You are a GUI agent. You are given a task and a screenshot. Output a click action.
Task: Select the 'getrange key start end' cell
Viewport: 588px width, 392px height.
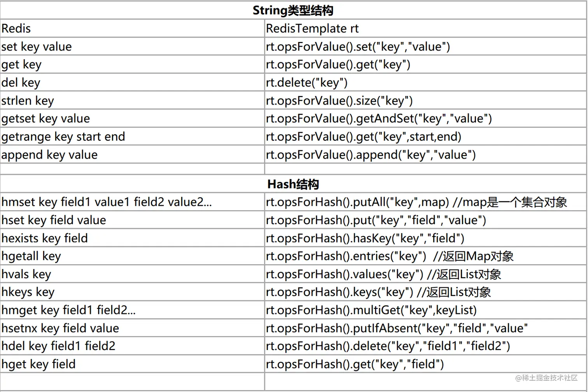[x=132, y=137]
